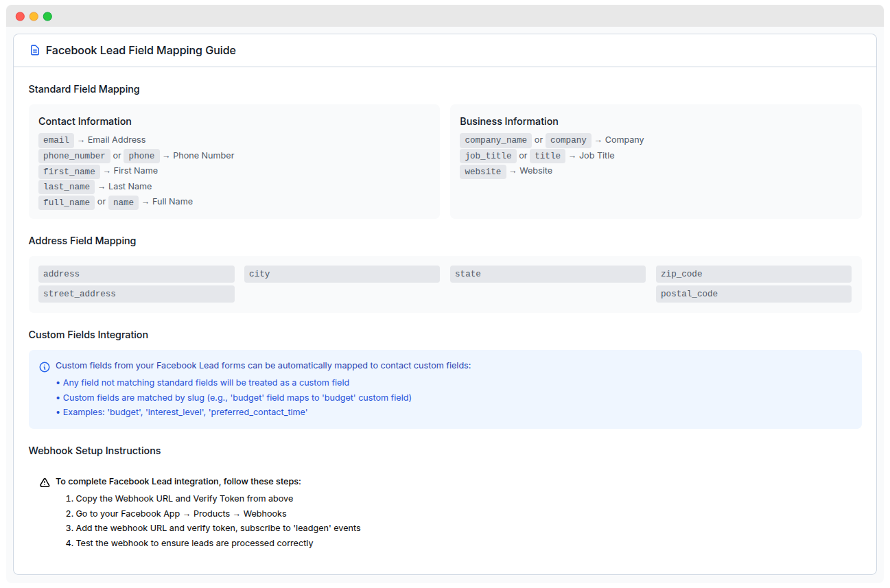This screenshot has width=890, height=588.
Task: Click the red close window button
Action: tap(20, 16)
